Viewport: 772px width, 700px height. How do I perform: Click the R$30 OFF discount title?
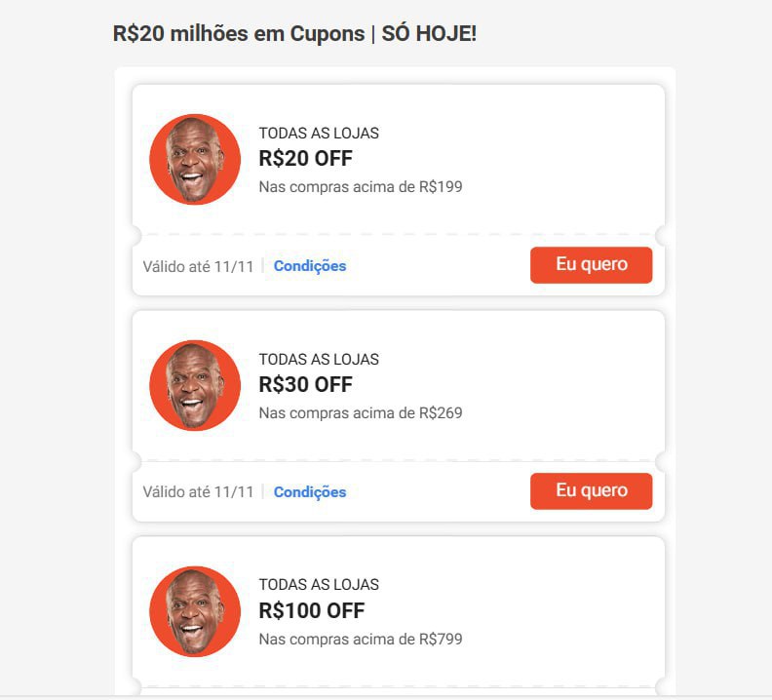tap(305, 385)
